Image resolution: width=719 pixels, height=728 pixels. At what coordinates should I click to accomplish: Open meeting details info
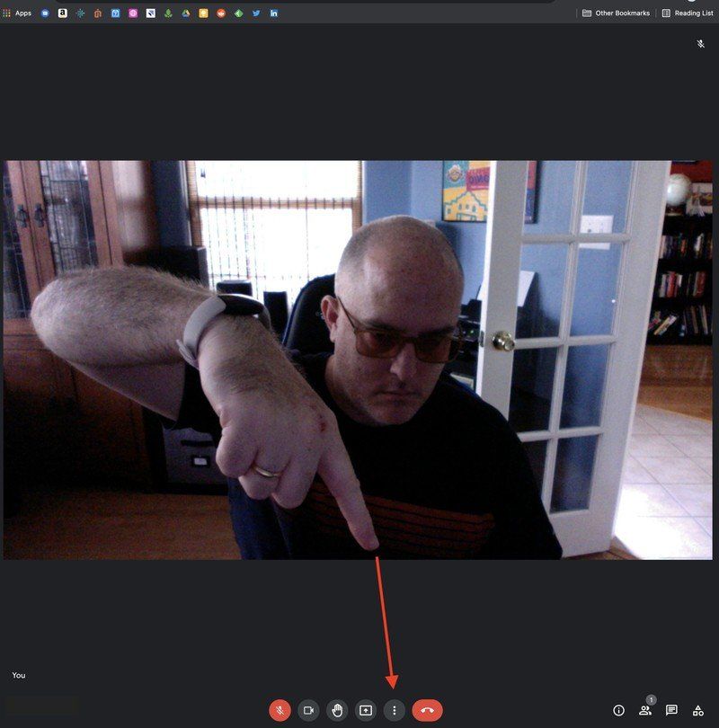point(618,710)
